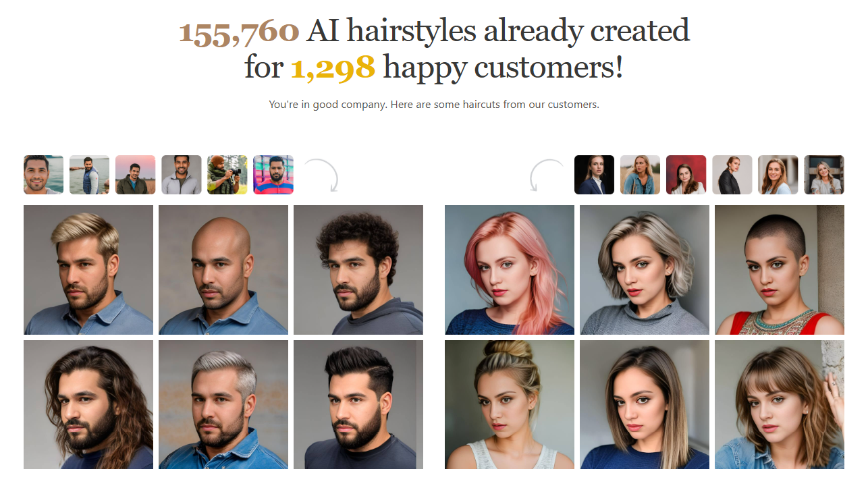Select the woman on red background thumbnail

(x=686, y=175)
